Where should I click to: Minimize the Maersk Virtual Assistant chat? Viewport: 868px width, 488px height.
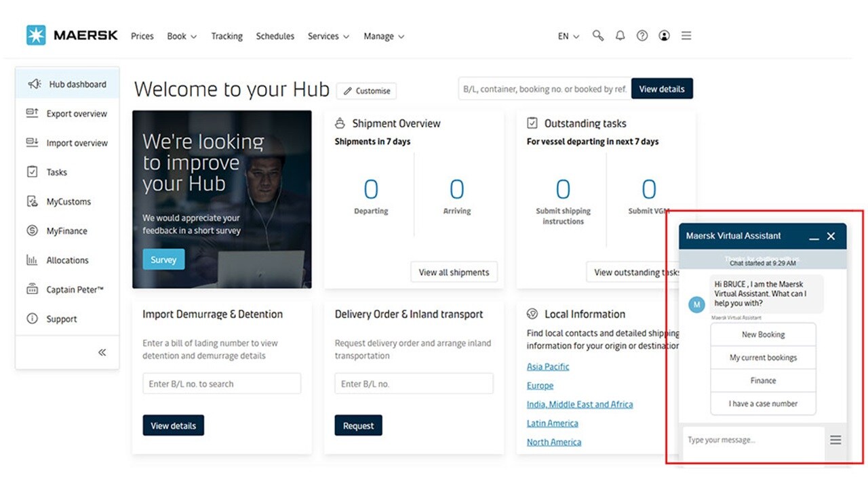tap(814, 237)
